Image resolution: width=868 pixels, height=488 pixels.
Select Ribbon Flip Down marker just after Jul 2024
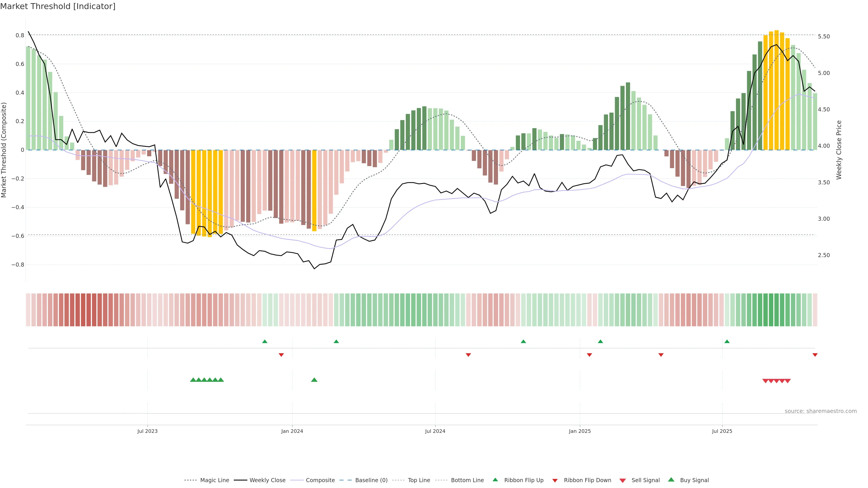pyautogui.click(x=468, y=355)
